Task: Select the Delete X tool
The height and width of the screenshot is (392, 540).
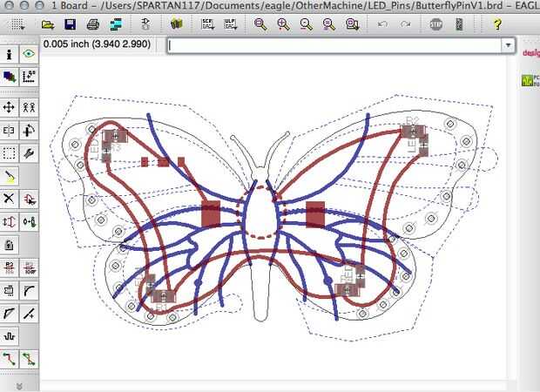Action: [10, 199]
